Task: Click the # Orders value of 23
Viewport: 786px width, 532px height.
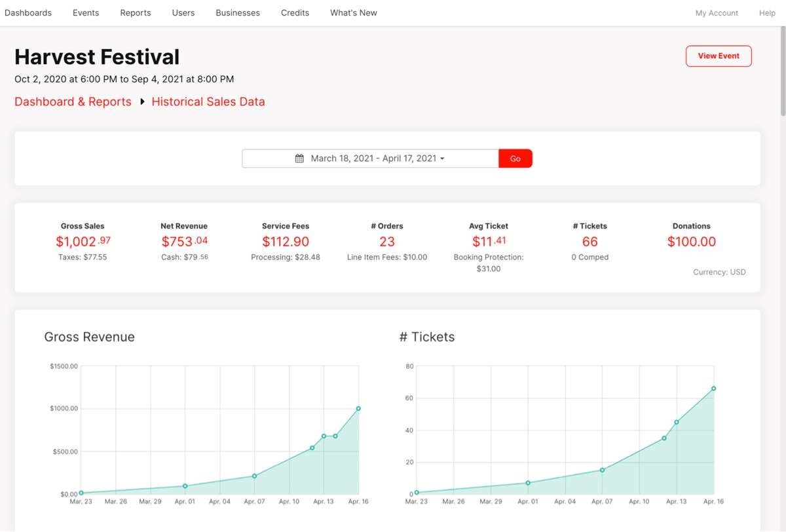Action: click(387, 241)
